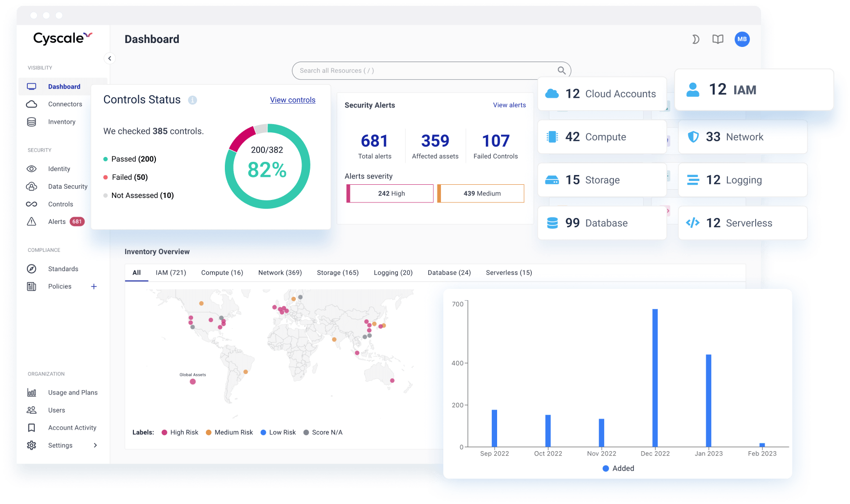
Task: Open View alerts in Security Alerts panel
Action: point(509,105)
